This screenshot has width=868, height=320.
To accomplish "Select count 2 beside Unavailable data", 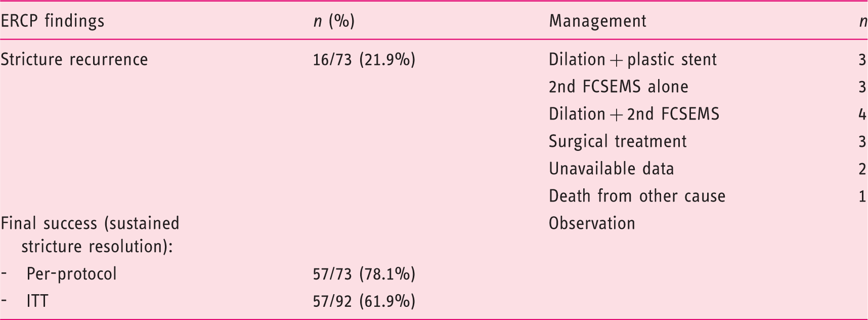I will (862, 169).
